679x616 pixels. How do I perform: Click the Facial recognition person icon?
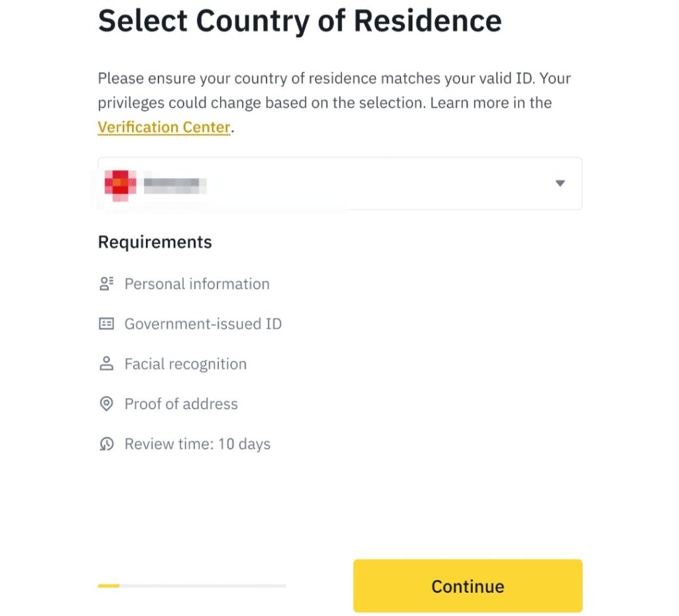coord(106,364)
